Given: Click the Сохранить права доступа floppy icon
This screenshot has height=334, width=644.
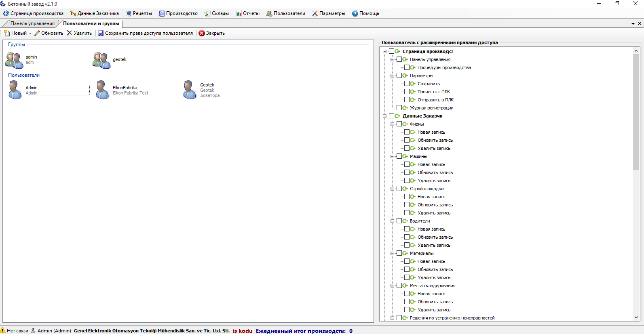Looking at the screenshot, I should click(x=101, y=33).
